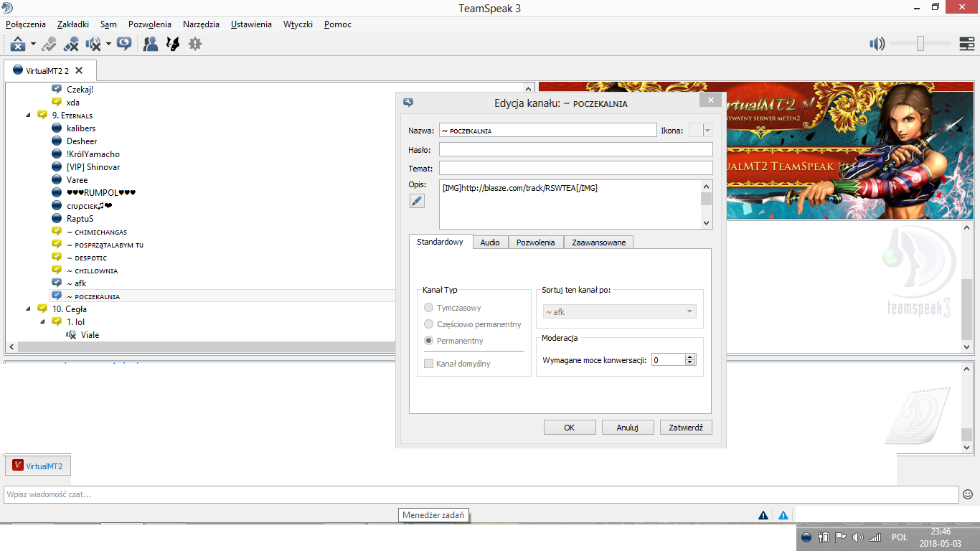
Task: Select the Częściowo permanentny radio button
Action: [429, 324]
